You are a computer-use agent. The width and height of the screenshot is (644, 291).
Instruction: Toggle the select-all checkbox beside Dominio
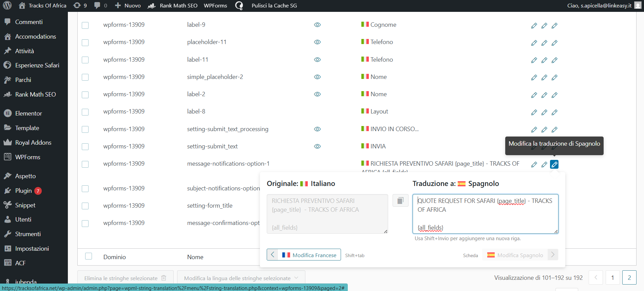tap(89, 256)
